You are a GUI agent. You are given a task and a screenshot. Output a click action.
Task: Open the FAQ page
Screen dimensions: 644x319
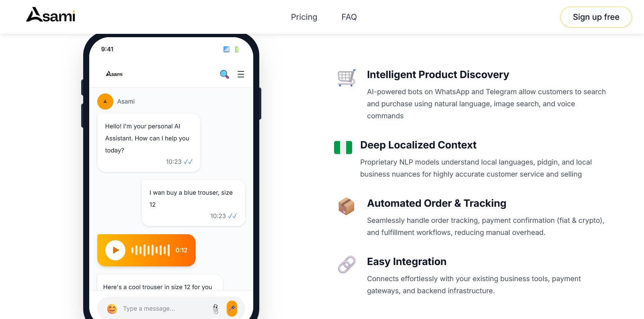coord(349,17)
